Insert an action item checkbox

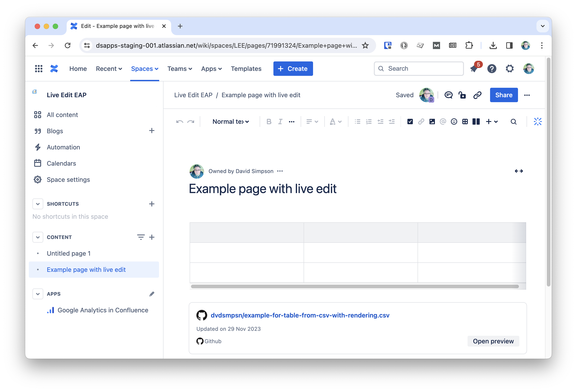tap(410, 122)
